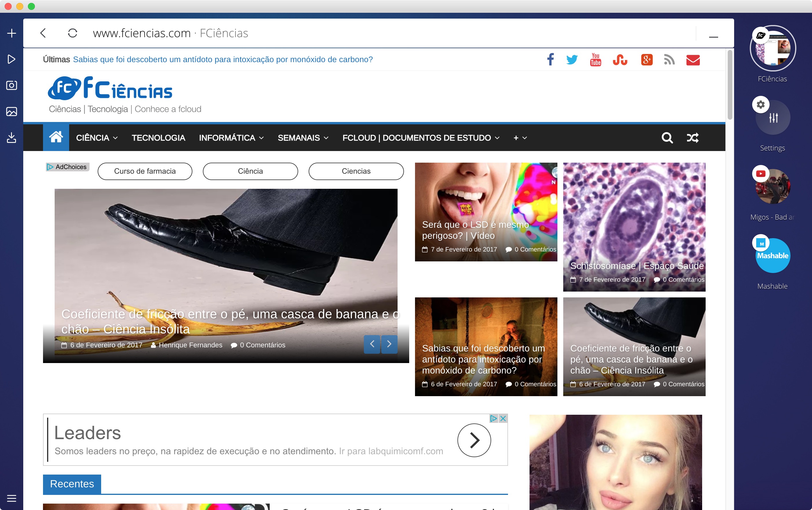The height and width of the screenshot is (510, 812).
Task: Open the FCiências Facebook page icon
Action: (550, 59)
